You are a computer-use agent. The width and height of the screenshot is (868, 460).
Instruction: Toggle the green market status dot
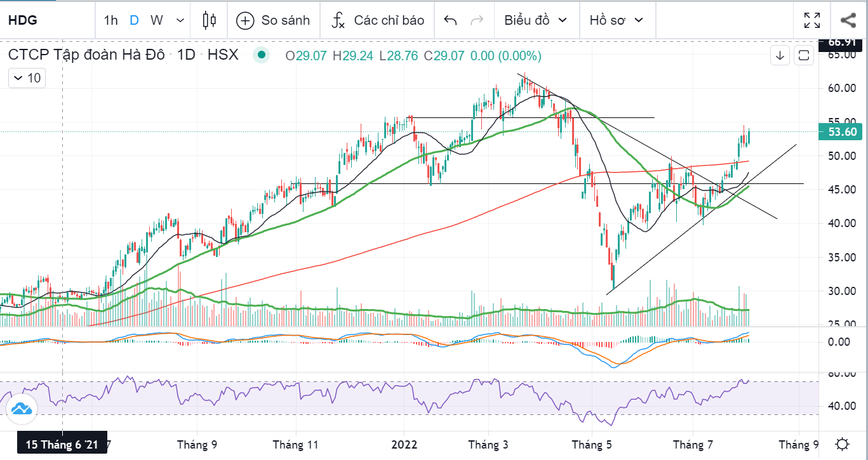coord(260,56)
